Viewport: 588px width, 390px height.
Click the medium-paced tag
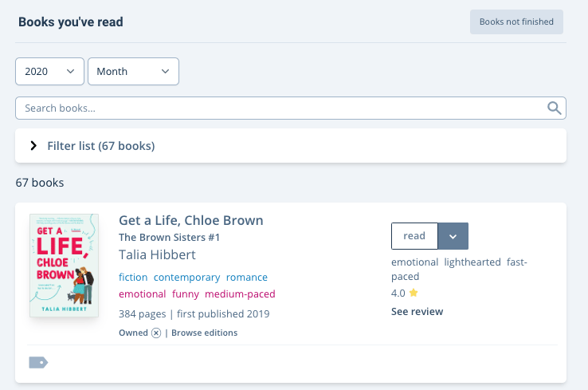point(240,294)
